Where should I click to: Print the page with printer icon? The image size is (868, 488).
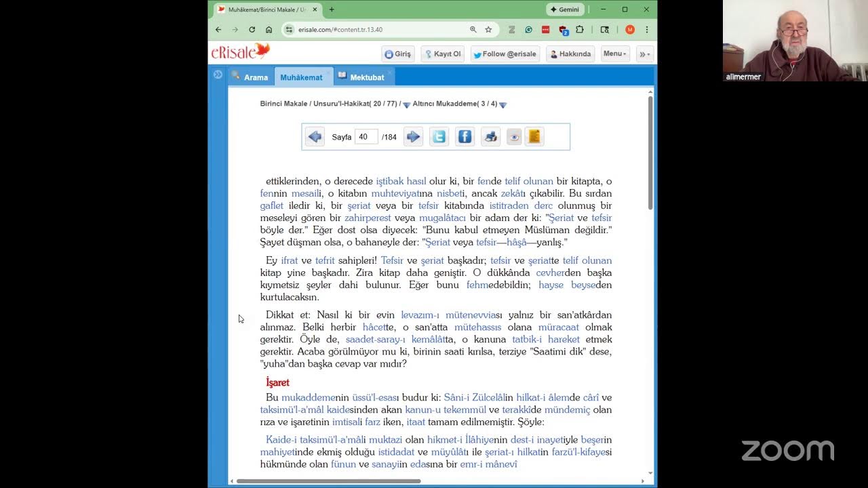[x=490, y=137]
